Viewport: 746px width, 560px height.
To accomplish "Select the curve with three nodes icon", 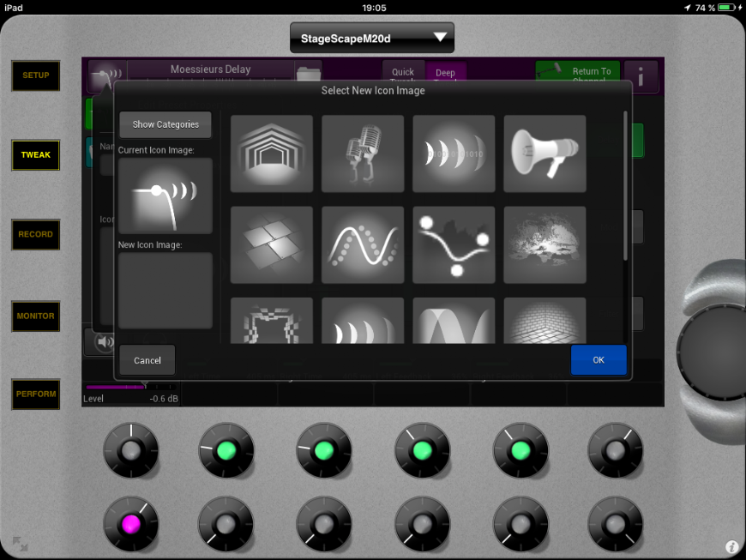I will (454, 244).
